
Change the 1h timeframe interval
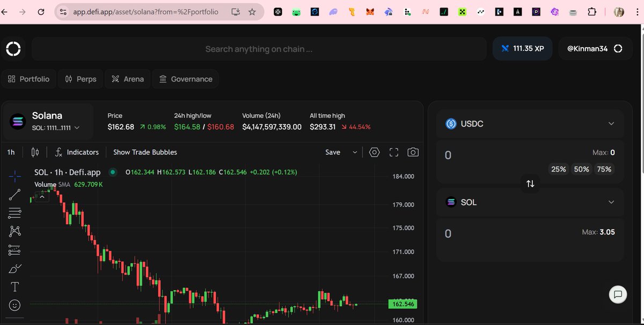coord(11,152)
